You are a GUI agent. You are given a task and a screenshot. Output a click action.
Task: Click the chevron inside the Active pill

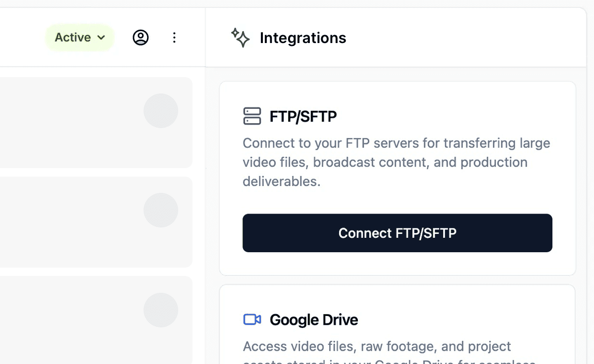point(101,38)
